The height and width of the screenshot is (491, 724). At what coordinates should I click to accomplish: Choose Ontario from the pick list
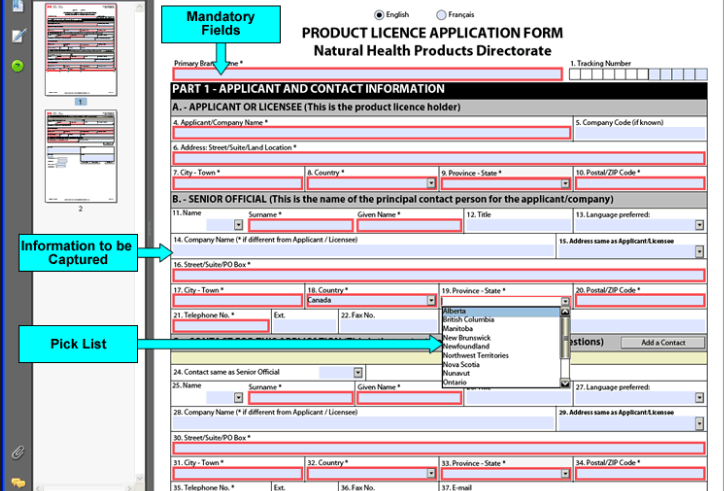pyautogui.click(x=501, y=382)
